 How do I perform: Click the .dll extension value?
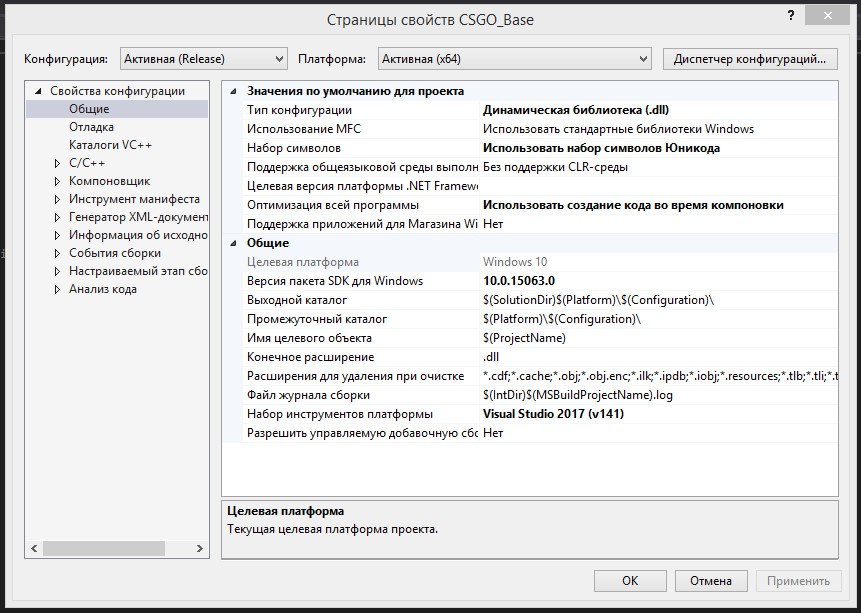point(491,357)
